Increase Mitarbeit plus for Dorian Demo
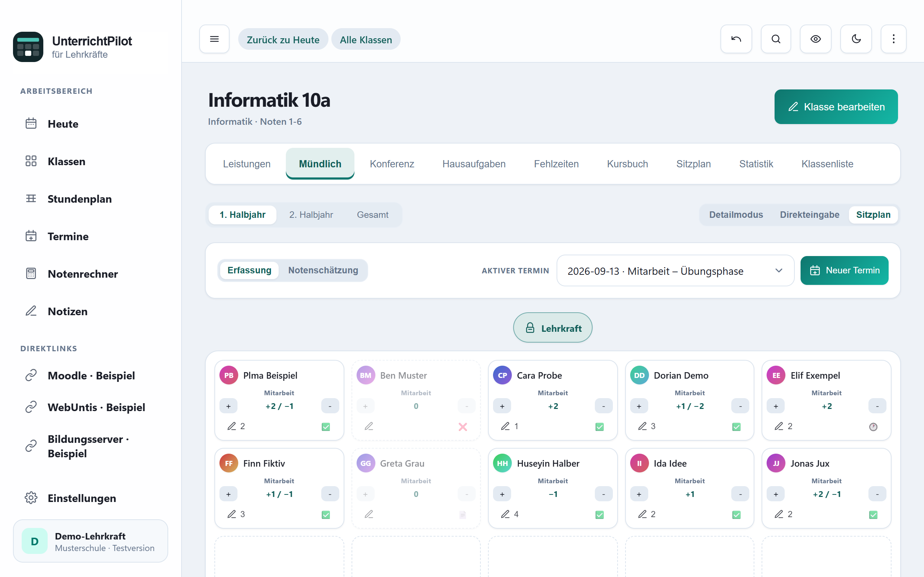The height and width of the screenshot is (577, 924). (639, 406)
